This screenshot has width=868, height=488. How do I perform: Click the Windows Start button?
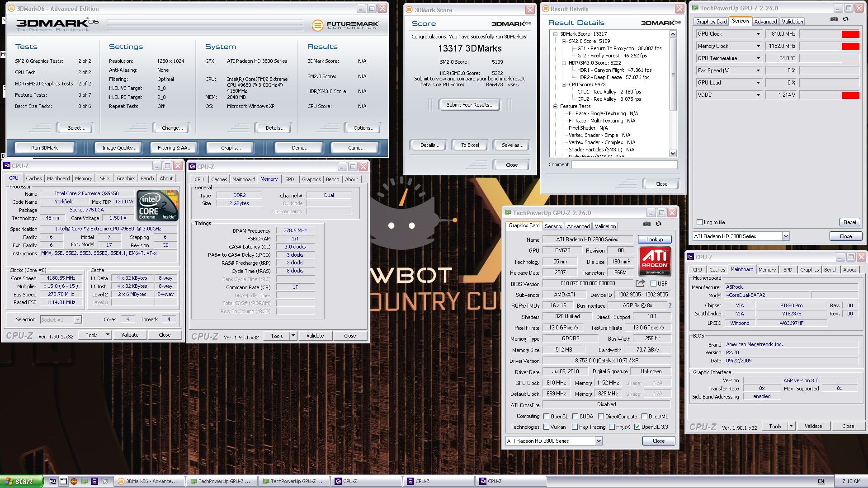22,481
